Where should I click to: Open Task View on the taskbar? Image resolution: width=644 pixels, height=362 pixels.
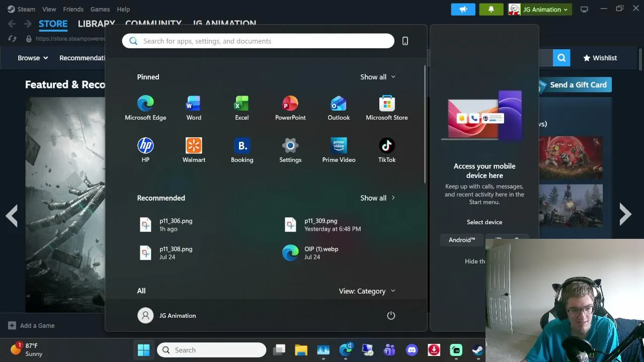(279, 350)
